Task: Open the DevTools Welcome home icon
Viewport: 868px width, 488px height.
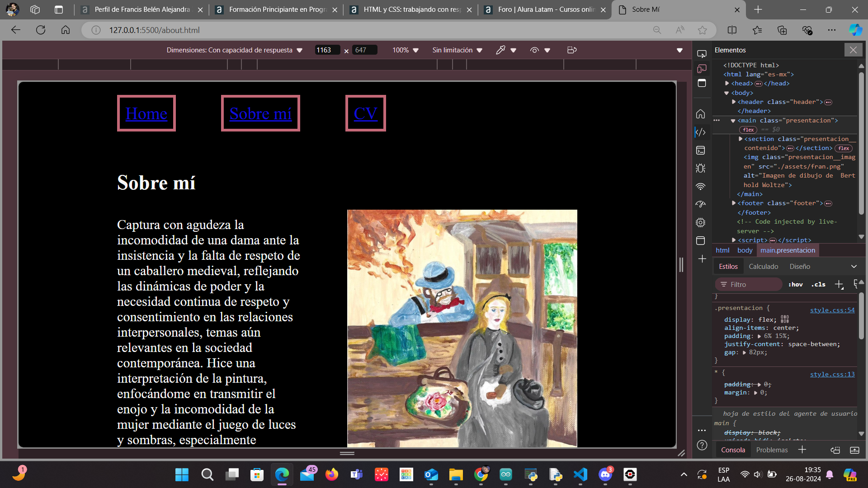Action: (701, 114)
